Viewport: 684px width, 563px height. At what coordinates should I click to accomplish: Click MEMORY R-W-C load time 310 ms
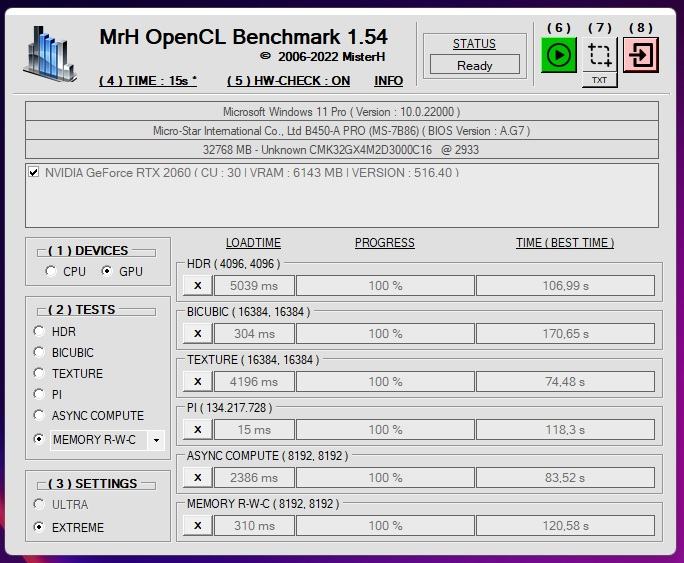(254, 525)
